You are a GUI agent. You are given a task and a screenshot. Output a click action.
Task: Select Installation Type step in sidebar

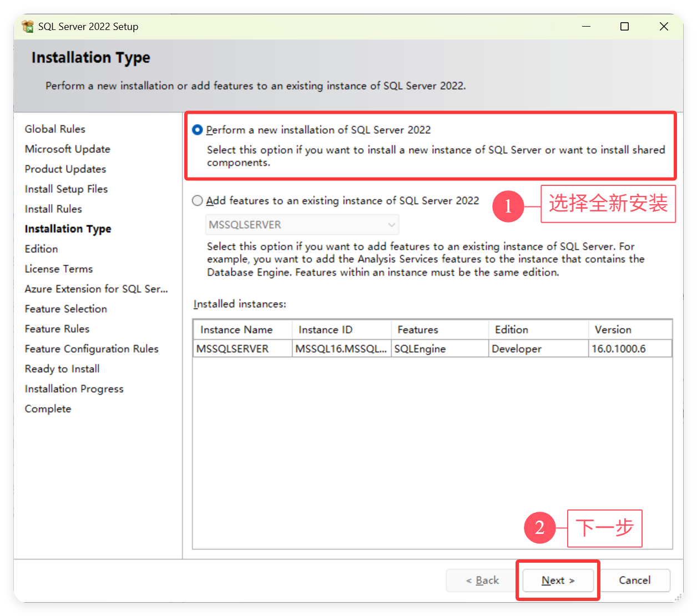[68, 229]
